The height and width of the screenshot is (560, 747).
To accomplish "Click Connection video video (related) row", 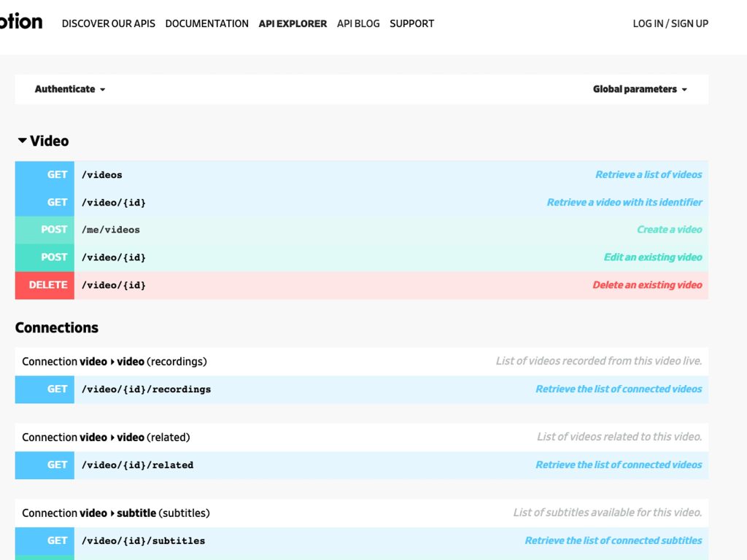I will [362, 437].
